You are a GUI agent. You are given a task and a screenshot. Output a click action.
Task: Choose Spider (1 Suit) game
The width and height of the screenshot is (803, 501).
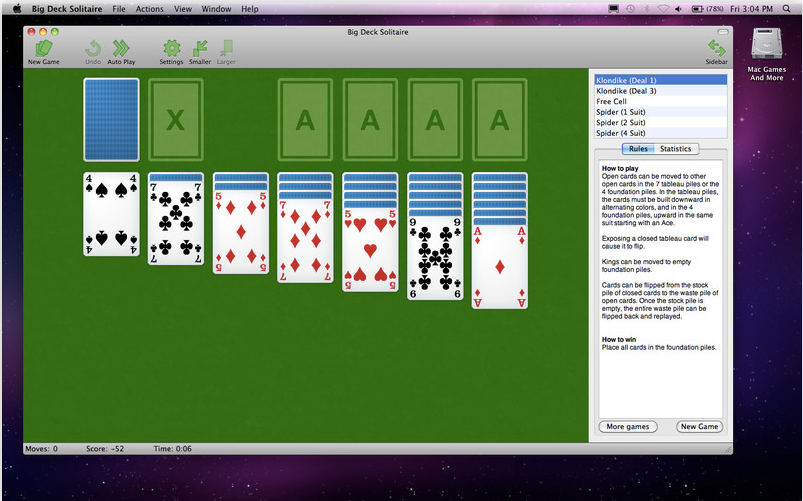pos(661,112)
